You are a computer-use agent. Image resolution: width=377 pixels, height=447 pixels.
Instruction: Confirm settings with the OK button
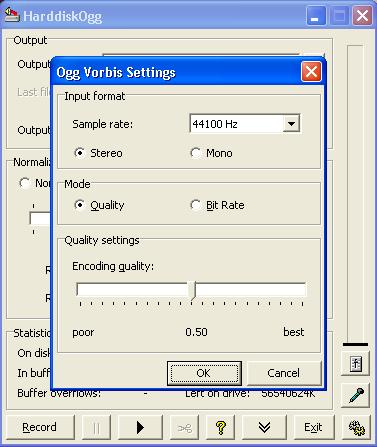click(204, 373)
